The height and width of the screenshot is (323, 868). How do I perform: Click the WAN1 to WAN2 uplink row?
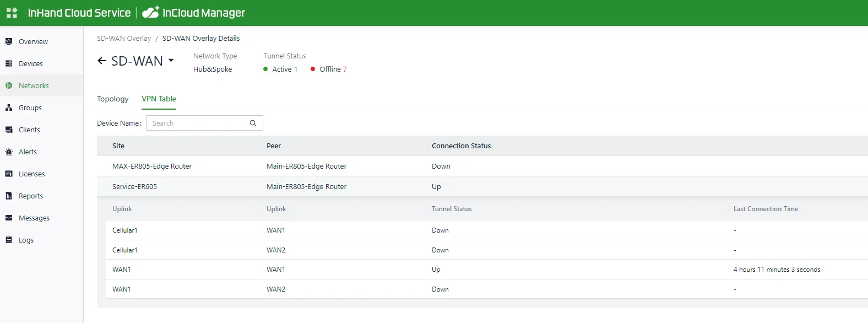pos(487,289)
